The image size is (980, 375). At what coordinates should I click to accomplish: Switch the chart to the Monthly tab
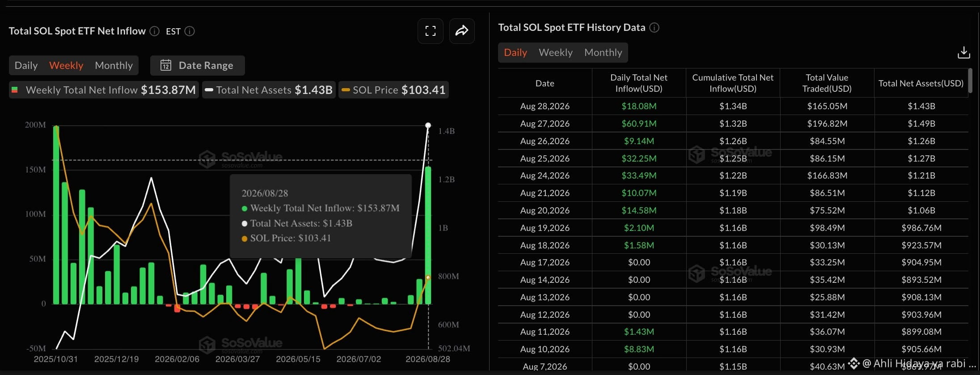tap(114, 65)
